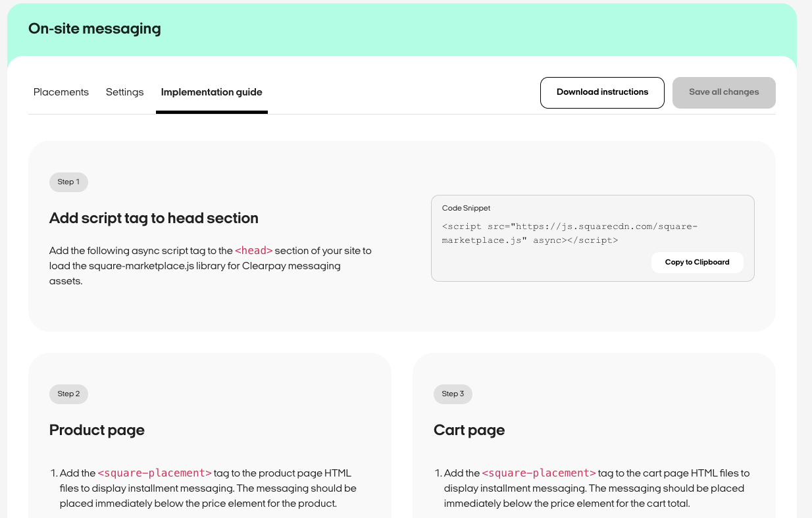812x518 pixels.
Task: Click the highlighted <head> code text
Action: tap(252, 251)
